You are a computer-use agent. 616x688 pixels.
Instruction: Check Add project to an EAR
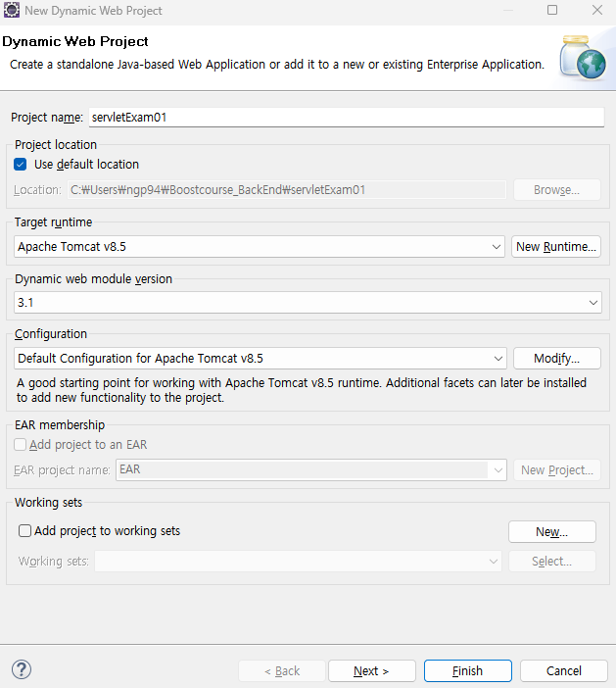pyautogui.click(x=21, y=445)
